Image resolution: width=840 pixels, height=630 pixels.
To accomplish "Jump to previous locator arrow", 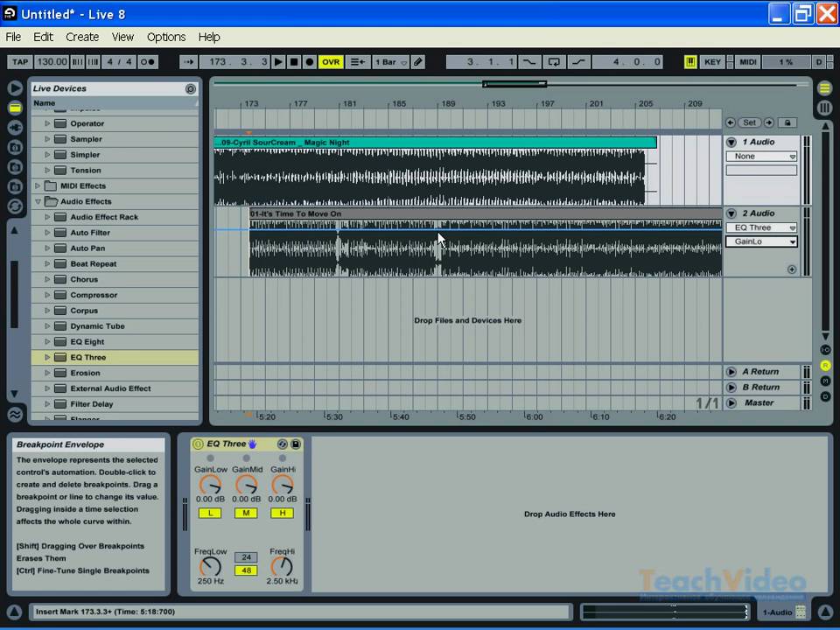I will pyautogui.click(x=730, y=122).
